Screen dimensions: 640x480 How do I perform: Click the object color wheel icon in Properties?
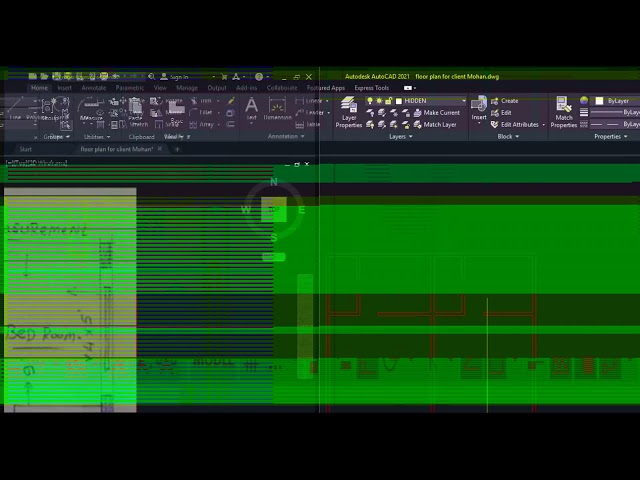(x=584, y=101)
